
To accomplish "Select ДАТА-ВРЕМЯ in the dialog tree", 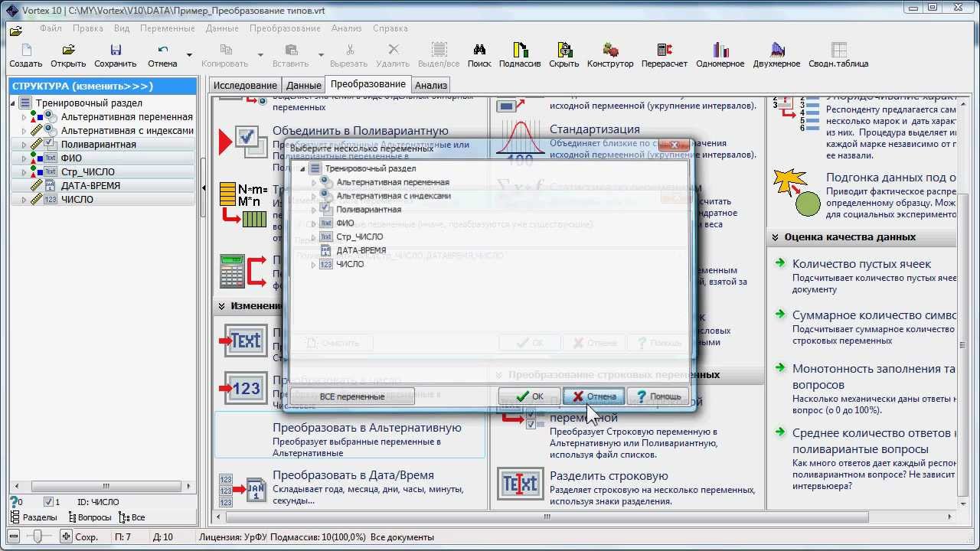I will (361, 250).
